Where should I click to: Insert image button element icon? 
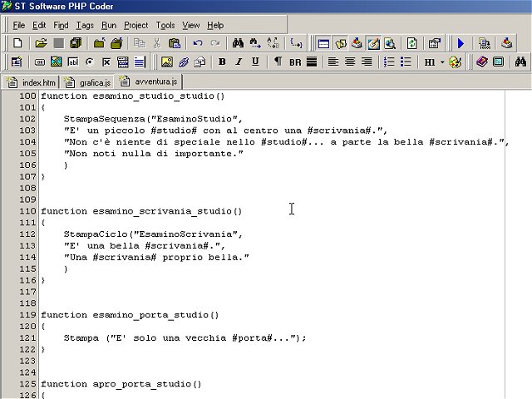(56, 62)
